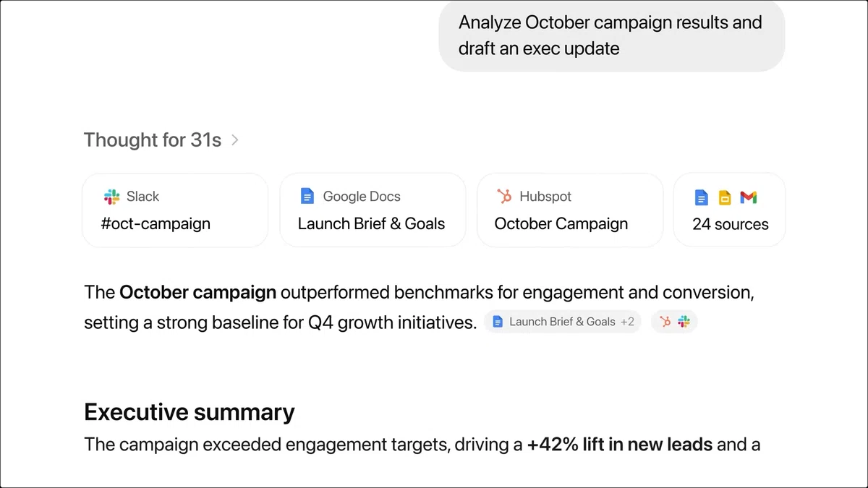Screen dimensions: 868x488
Task: Click the Hubspot logo in the October Campaign card
Action: coord(504,197)
